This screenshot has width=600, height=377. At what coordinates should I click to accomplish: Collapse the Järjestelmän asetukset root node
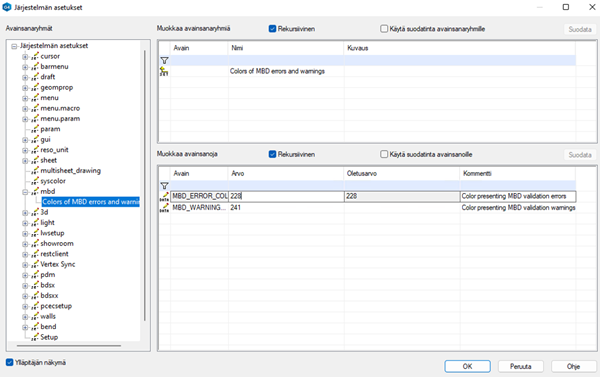point(14,46)
